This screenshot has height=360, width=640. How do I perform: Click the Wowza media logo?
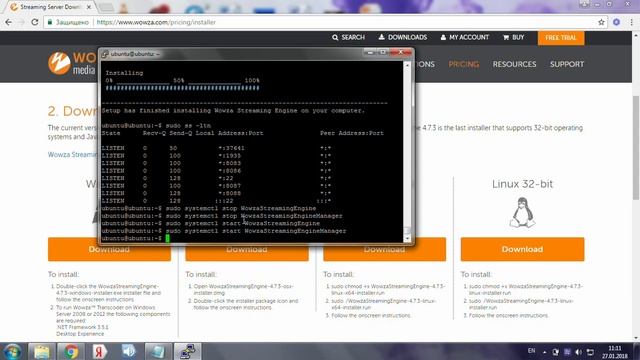pyautogui.click(x=72, y=63)
